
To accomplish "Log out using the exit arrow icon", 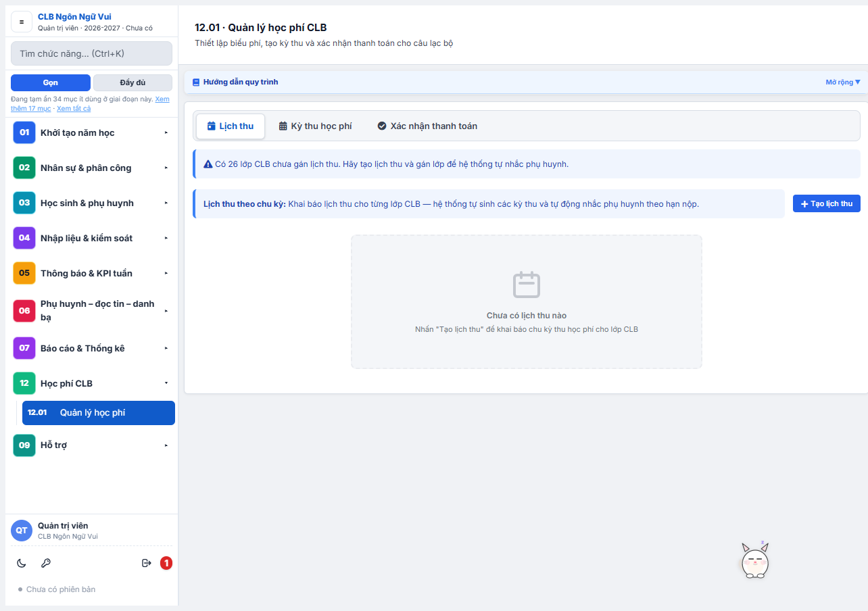I will pos(147,563).
